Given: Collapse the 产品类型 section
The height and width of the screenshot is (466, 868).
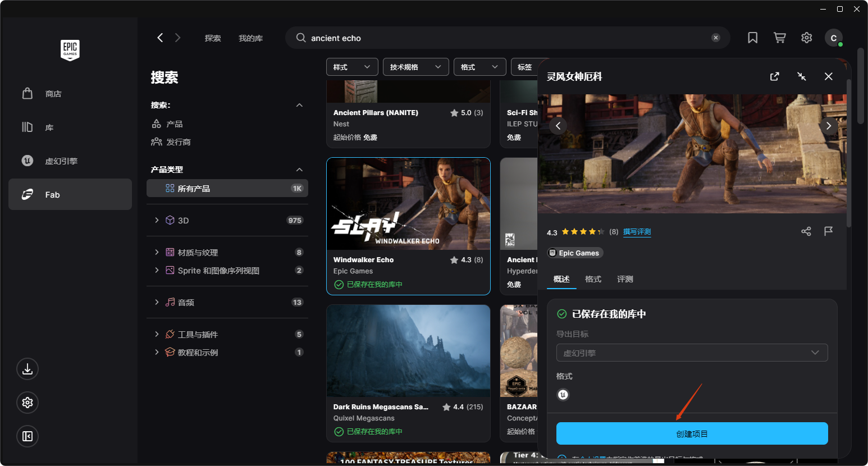Looking at the screenshot, I should (299, 170).
